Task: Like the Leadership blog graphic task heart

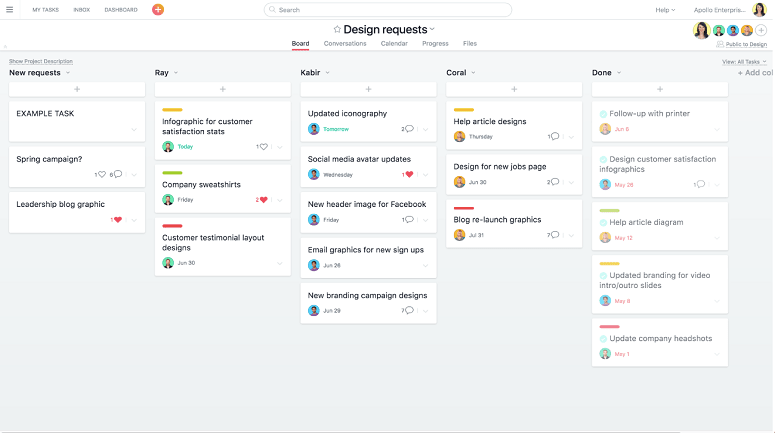Action: click(117, 220)
